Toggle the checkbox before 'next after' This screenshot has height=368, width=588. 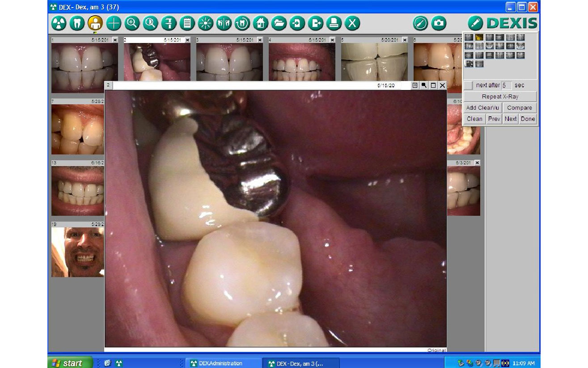pyautogui.click(x=468, y=85)
